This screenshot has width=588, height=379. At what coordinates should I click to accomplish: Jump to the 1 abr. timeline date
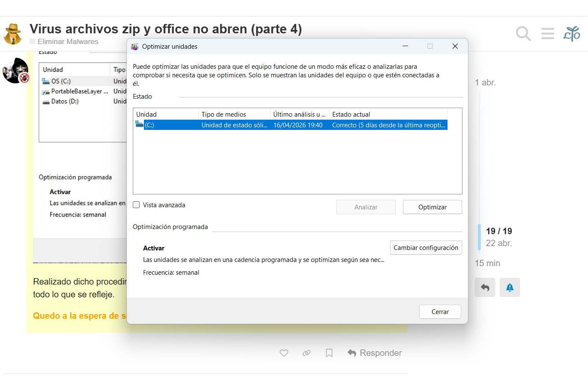485,82
